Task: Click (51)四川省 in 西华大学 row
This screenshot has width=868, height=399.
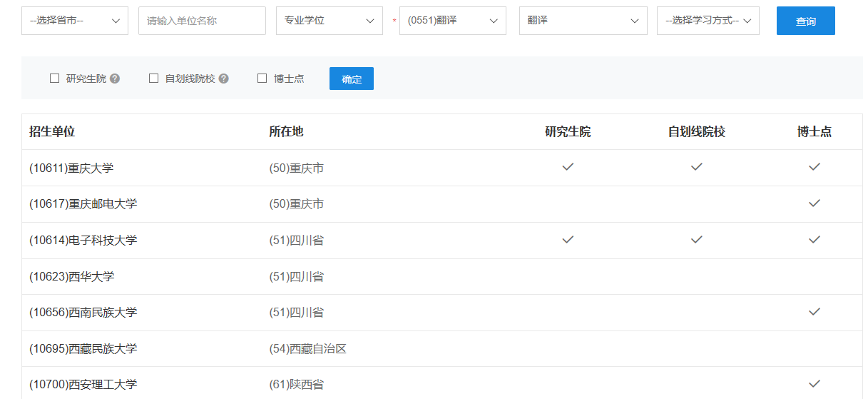Action: point(296,276)
